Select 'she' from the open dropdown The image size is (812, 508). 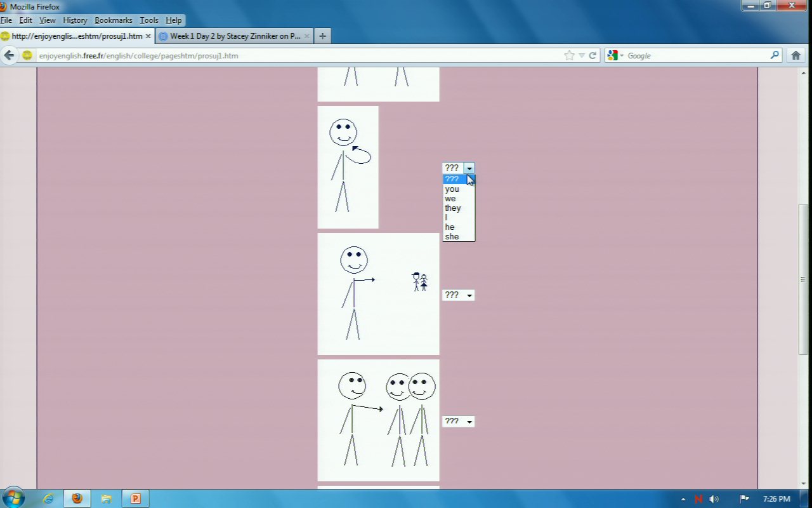point(452,237)
